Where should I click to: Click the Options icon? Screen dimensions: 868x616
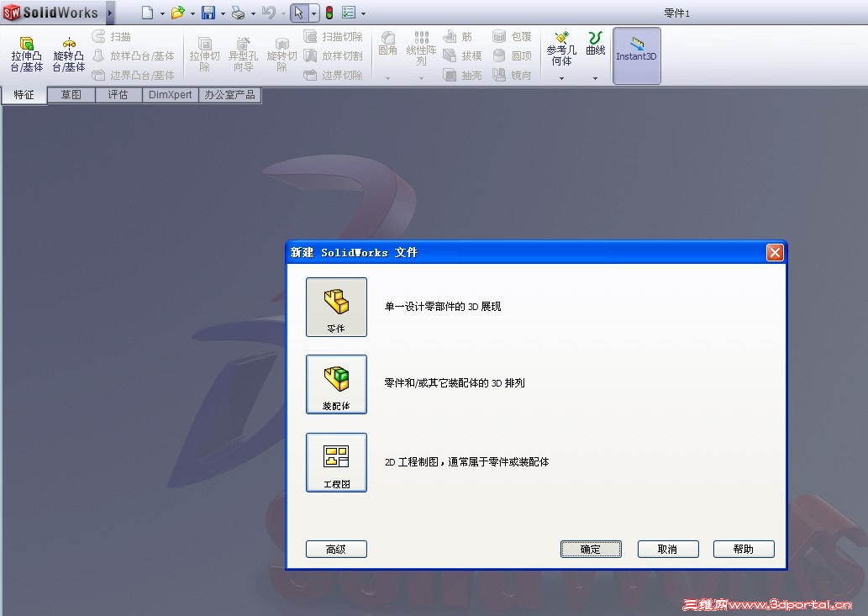[x=348, y=13]
